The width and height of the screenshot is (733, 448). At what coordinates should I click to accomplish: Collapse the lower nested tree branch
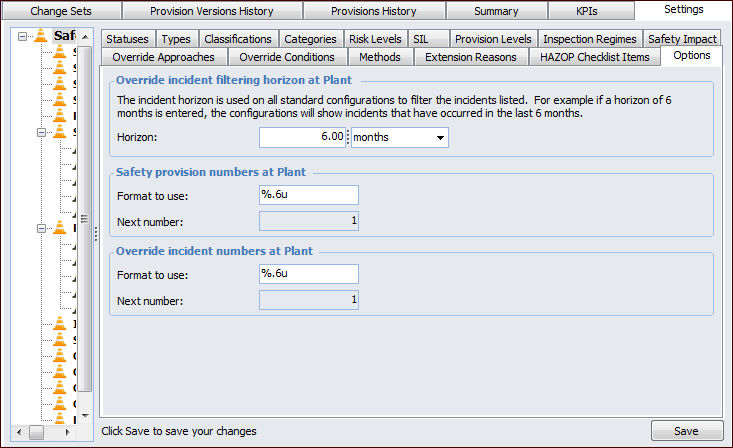click(41, 228)
